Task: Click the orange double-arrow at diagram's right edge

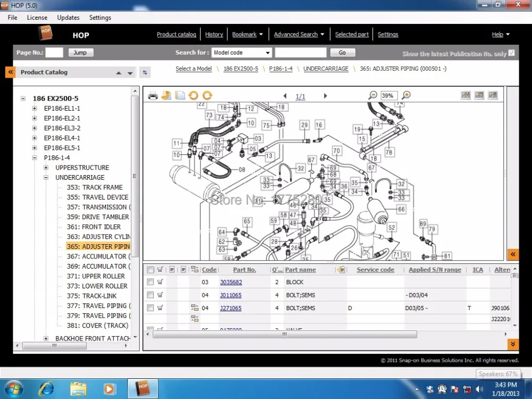Action: click(513, 254)
